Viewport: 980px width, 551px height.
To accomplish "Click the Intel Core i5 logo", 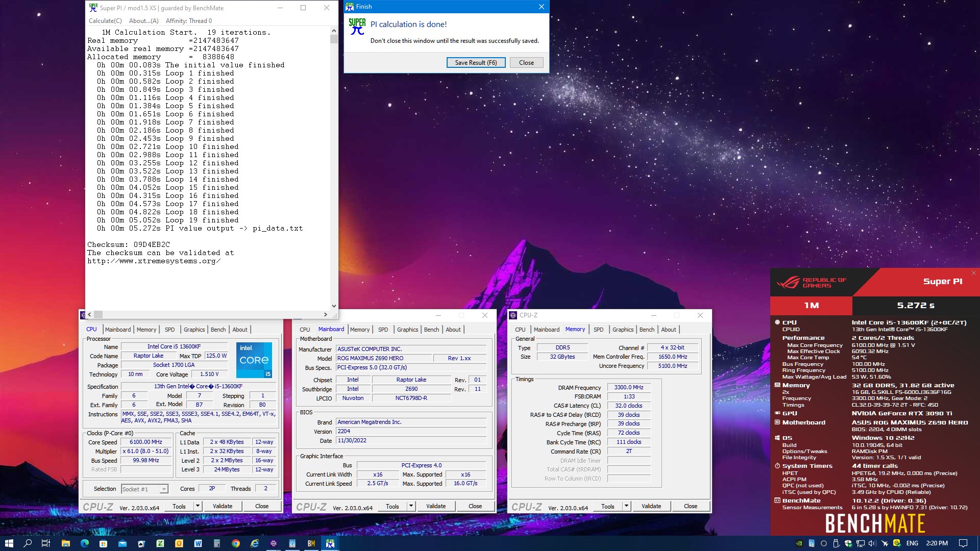I will (x=254, y=360).
